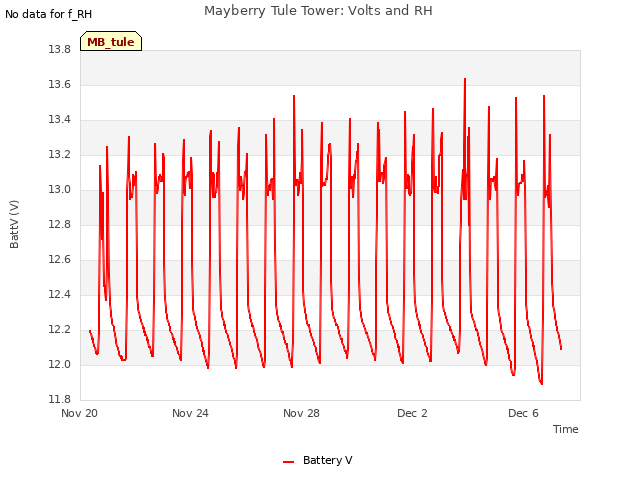Click the 11.8 y-axis tick label
This screenshot has height=480, width=640.
60,400
